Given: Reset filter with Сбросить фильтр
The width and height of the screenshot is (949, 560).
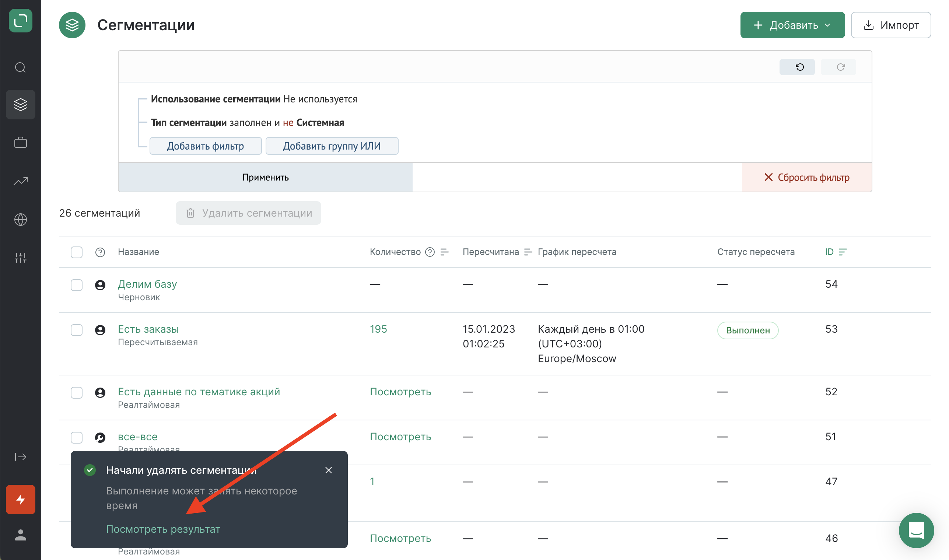Looking at the screenshot, I should click(807, 177).
